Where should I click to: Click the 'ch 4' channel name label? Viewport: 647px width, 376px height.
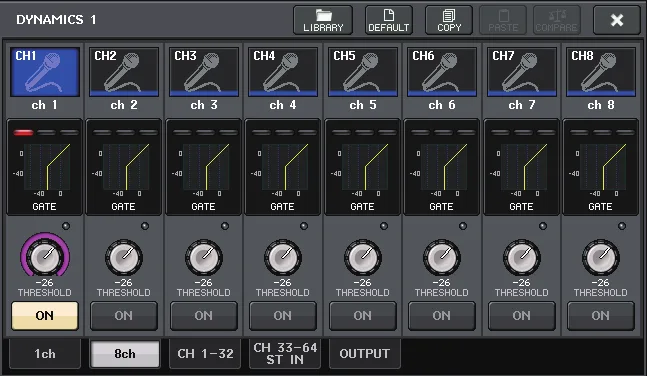(283, 105)
